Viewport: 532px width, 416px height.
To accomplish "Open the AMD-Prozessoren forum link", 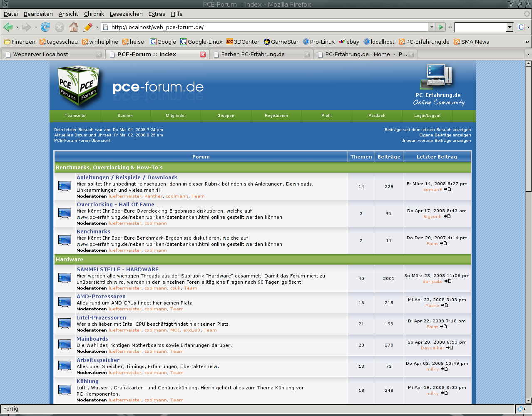I will point(101,297).
